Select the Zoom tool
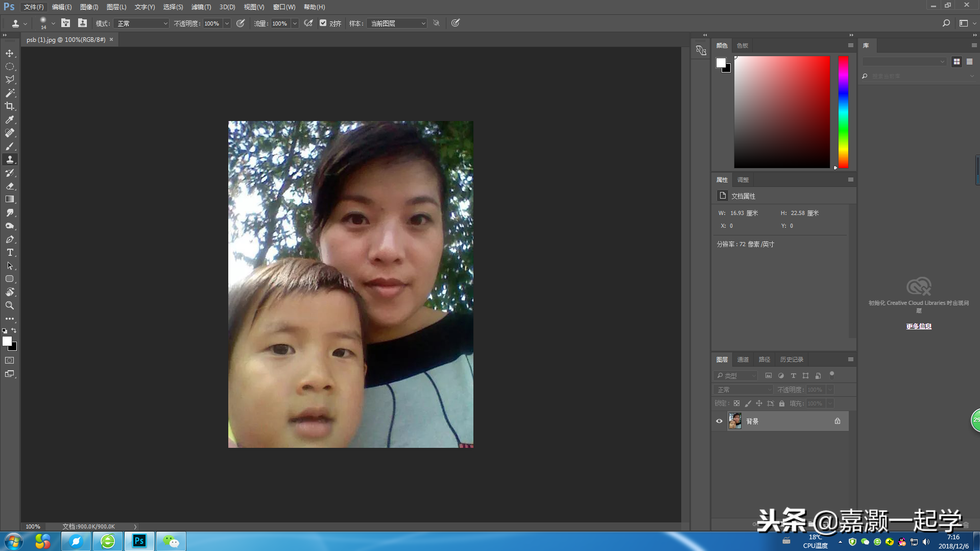 click(10, 305)
